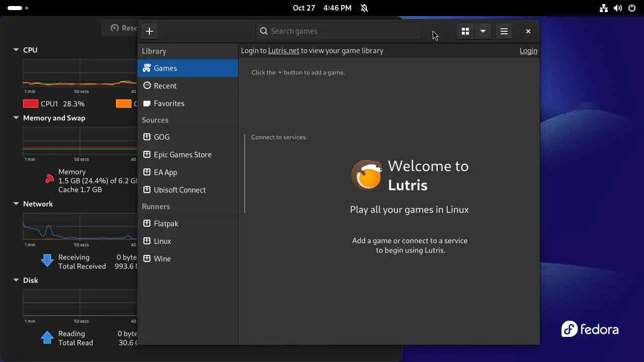Focus the Search games field
The width and height of the screenshot is (644, 362).
[x=338, y=31]
